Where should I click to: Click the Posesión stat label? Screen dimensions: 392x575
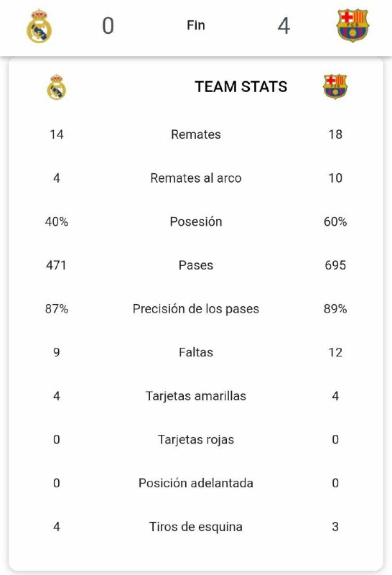(196, 221)
